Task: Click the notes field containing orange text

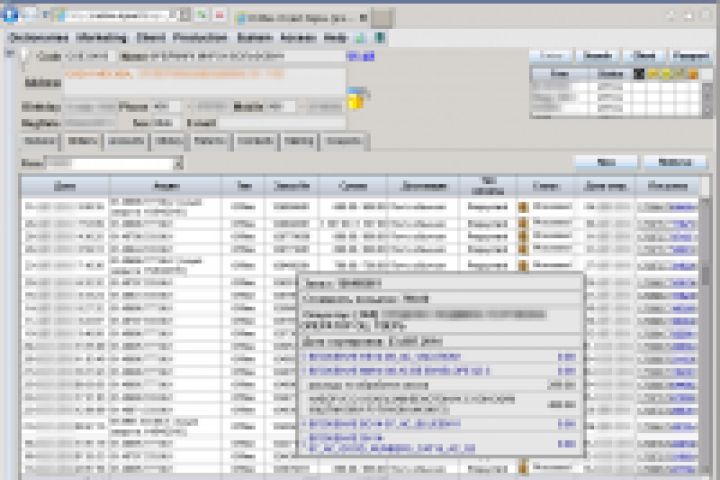Action: (x=205, y=81)
